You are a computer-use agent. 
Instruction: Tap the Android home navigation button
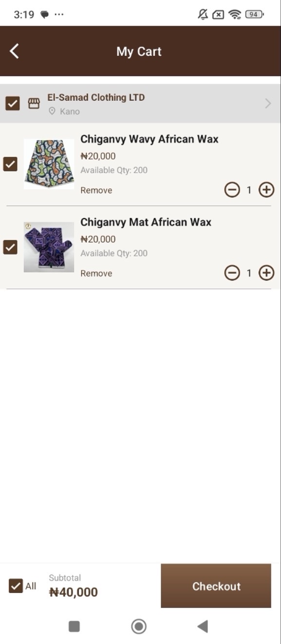pyautogui.click(x=139, y=626)
